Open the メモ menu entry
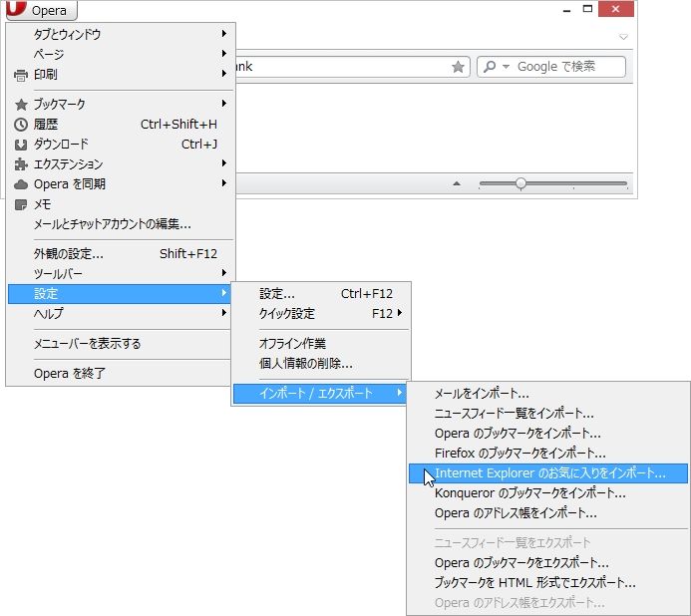 122,204
